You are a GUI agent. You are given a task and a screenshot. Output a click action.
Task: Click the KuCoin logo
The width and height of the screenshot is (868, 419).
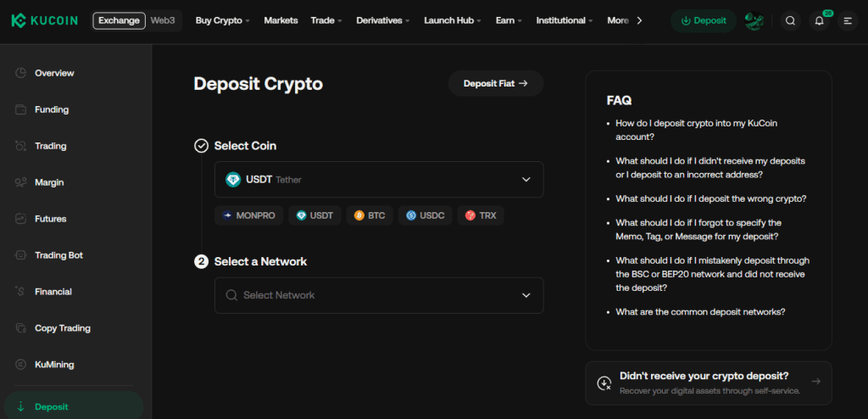[x=44, y=21]
